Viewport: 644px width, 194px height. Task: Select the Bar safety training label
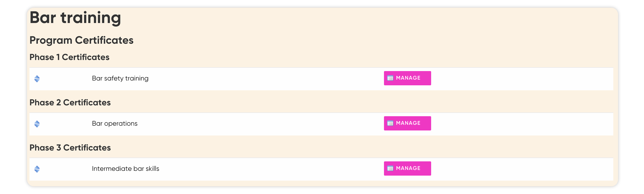(x=120, y=78)
